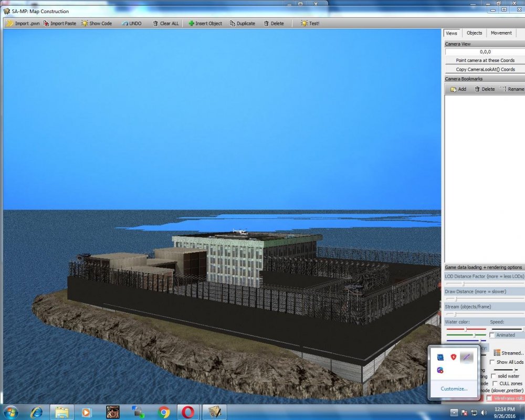Adjust the Stream objects/frame slider
The height and width of the screenshot is (420, 525).
(485, 314)
